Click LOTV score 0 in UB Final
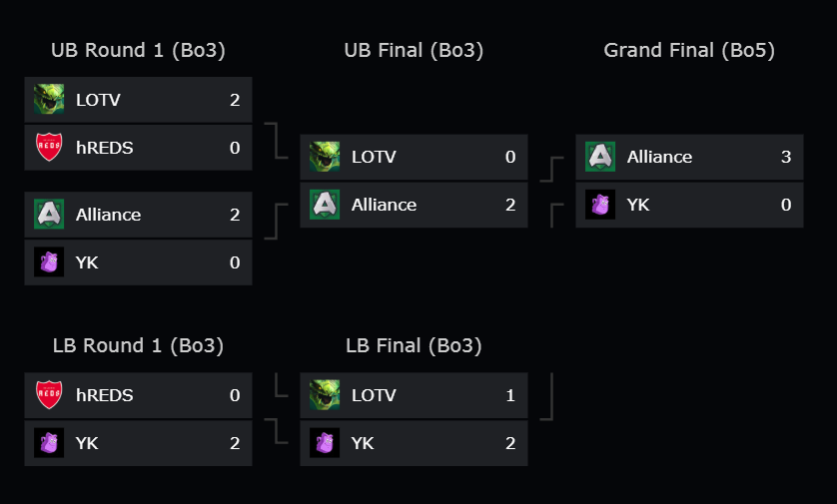 510,157
